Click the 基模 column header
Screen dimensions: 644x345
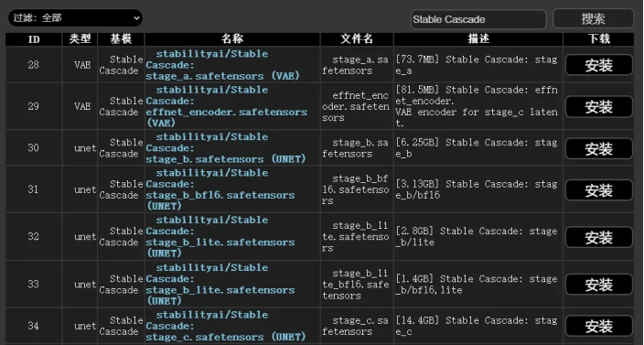point(121,39)
